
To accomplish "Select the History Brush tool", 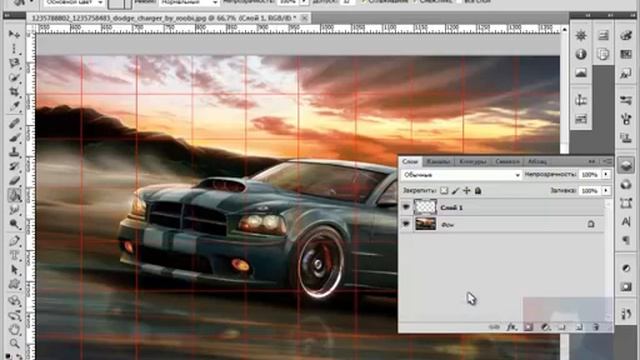I will pos(15,166).
